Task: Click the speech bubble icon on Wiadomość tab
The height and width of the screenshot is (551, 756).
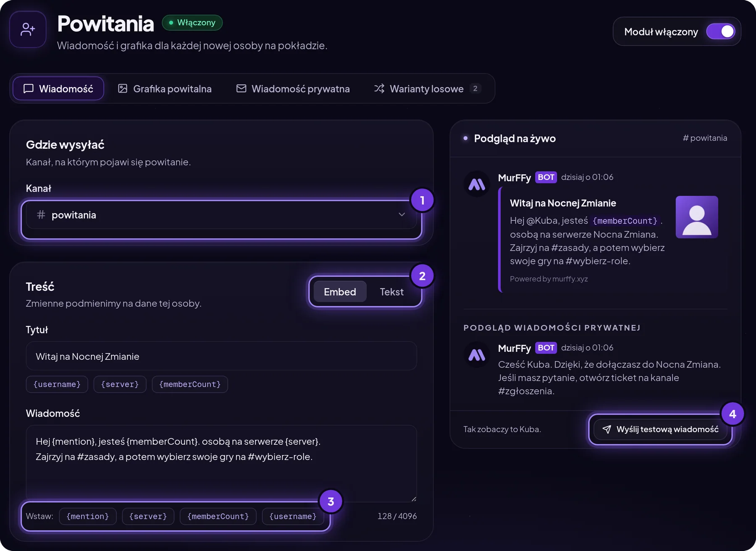Action: tap(29, 89)
